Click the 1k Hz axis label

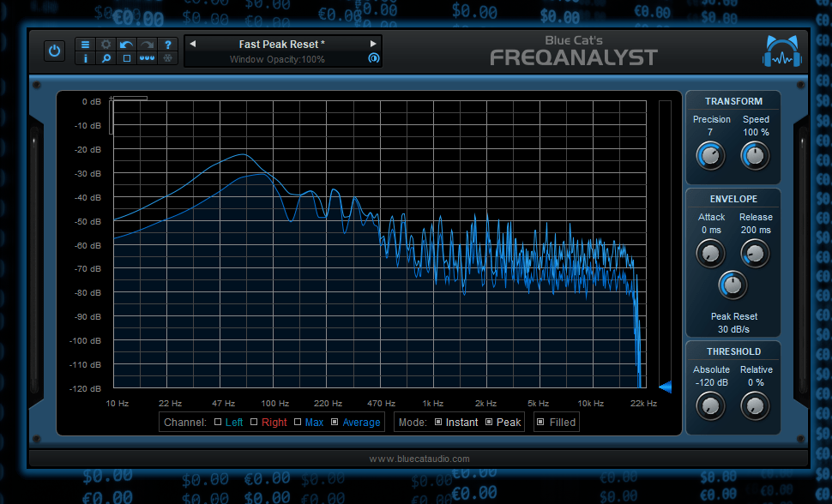pos(432,403)
